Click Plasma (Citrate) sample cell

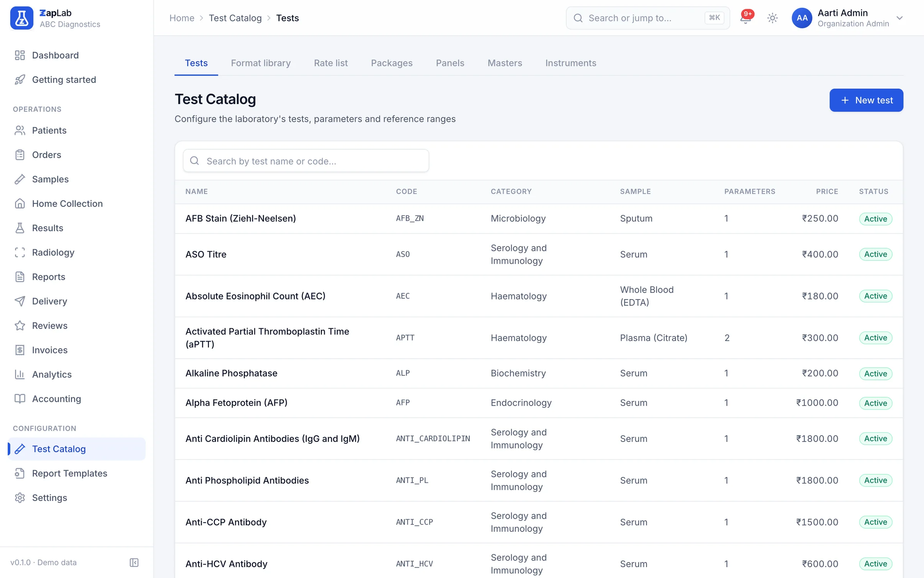[x=653, y=338]
